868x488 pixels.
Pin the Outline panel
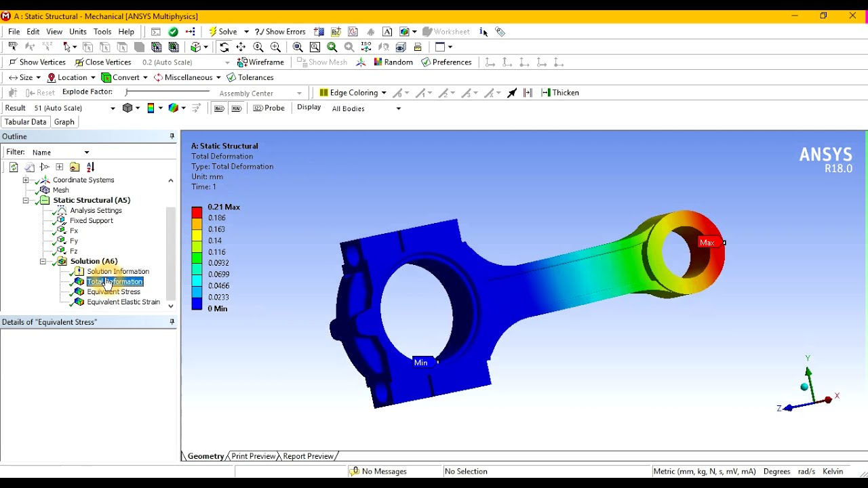(x=172, y=137)
